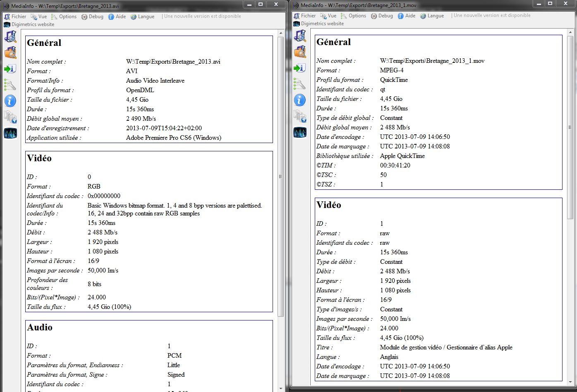This screenshot has width=577, height=392.
Task: Open Aide menu in the .mov window
Action: point(407,16)
